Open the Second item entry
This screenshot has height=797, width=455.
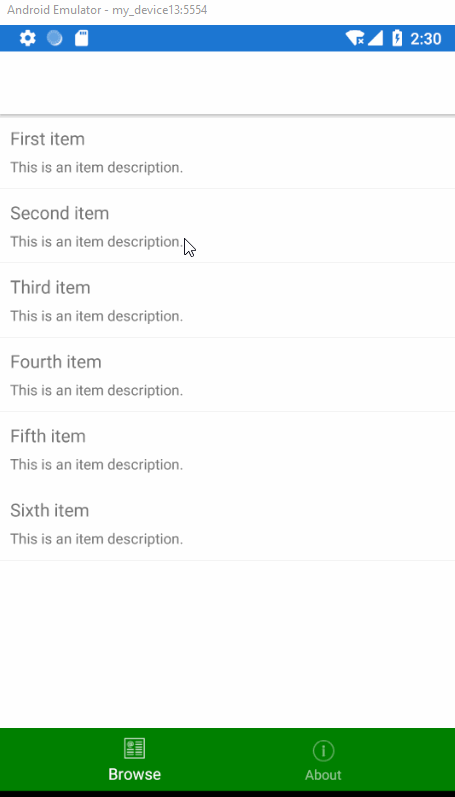227,226
